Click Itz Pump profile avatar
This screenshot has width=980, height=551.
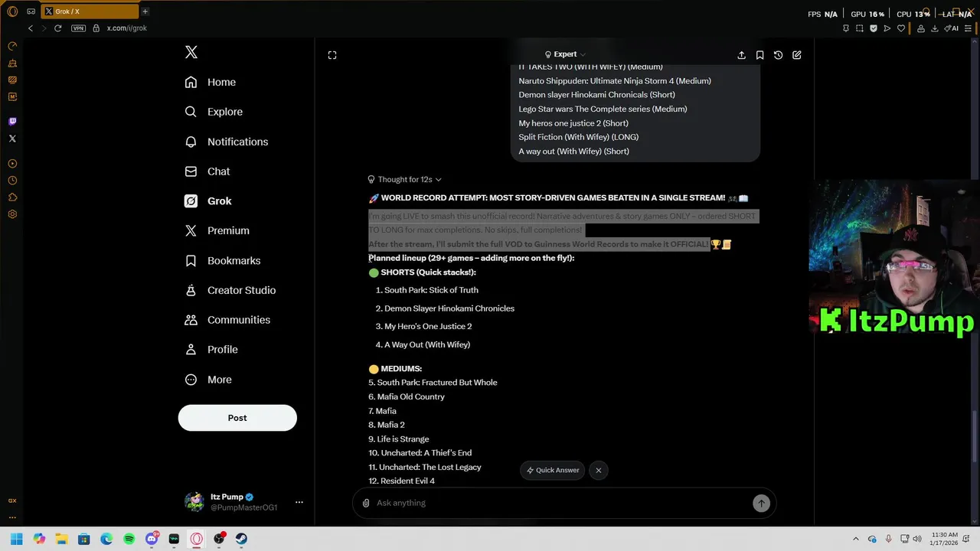pyautogui.click(x=194, y=502)
